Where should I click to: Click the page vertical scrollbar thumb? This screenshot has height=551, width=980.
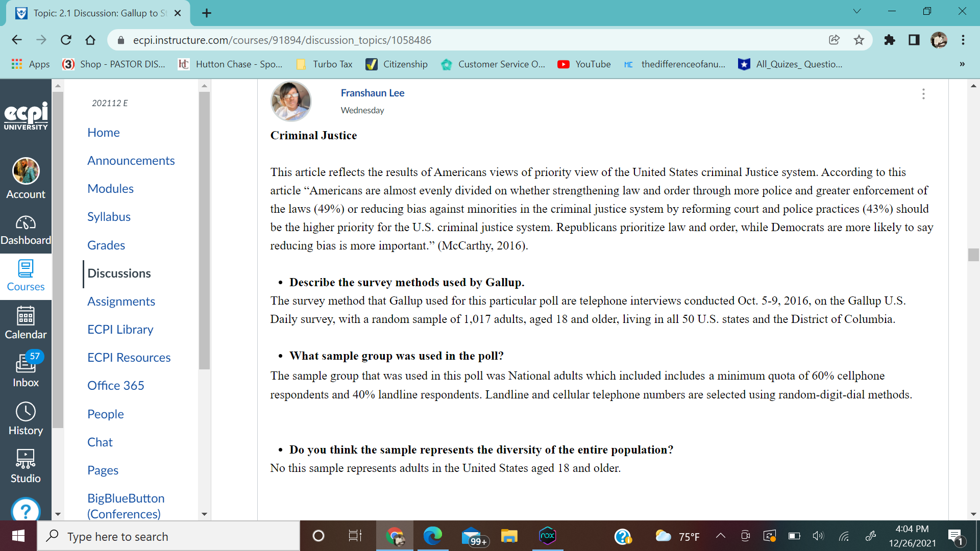coord(973,254)
